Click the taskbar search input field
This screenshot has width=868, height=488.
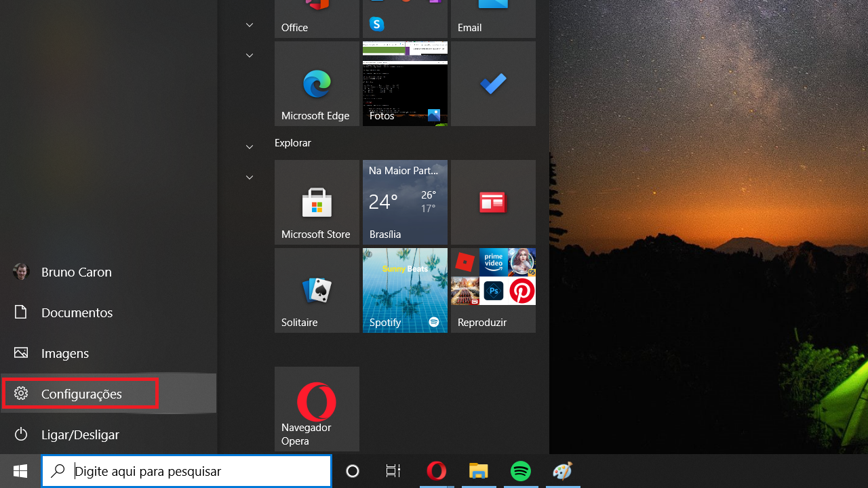(186, 471)
